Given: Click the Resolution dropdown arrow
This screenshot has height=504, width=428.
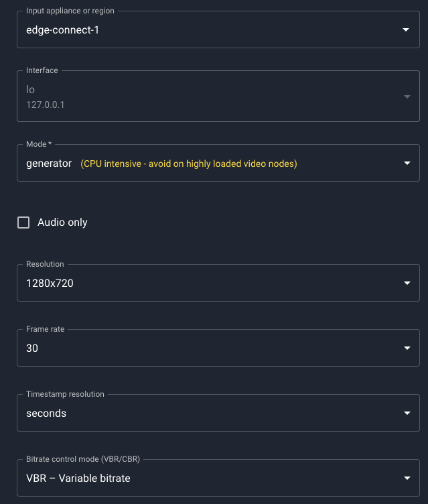Looking at the screenshot, I should coord(406,283).
